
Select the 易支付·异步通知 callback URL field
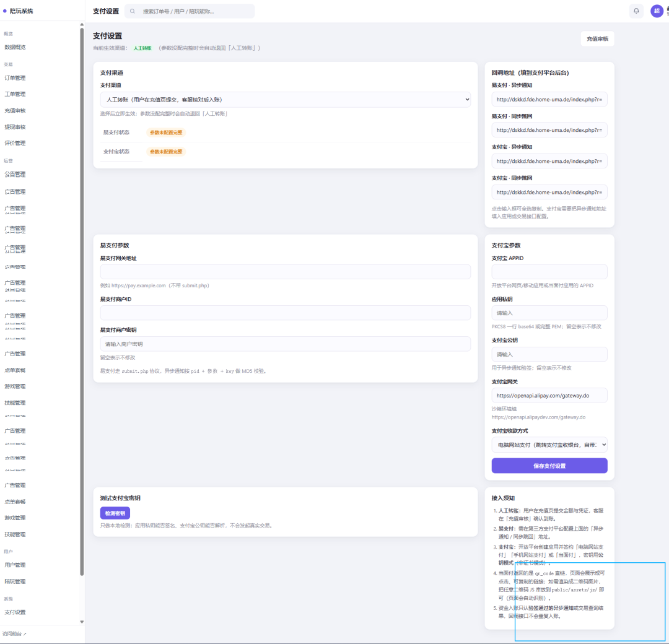click(x=549, y=99)
